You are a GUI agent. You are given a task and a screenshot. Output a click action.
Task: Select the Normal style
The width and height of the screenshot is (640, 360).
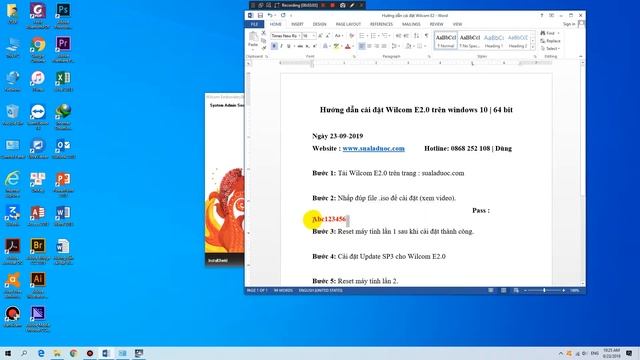click(x=446, y=40)
